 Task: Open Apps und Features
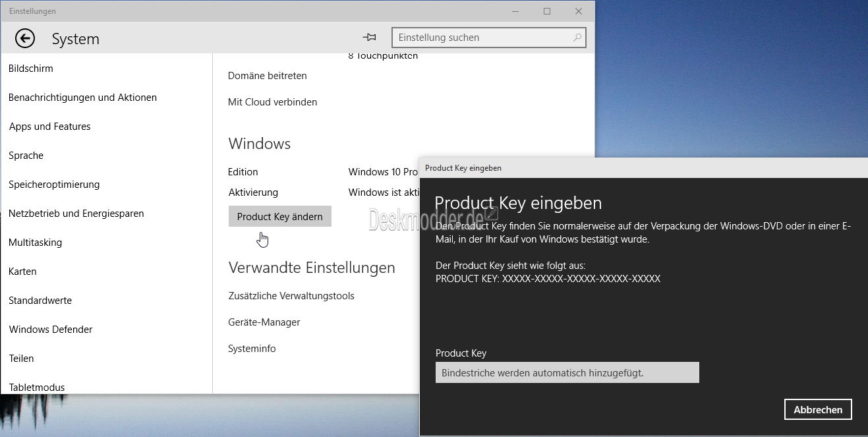pyautogui.click(x=50, y=127)
